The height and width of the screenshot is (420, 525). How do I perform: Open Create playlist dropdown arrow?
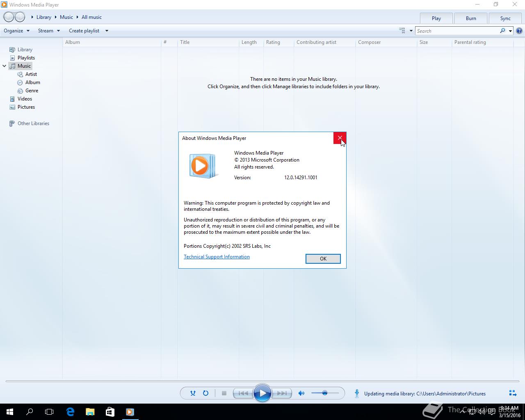click(107, 31)
